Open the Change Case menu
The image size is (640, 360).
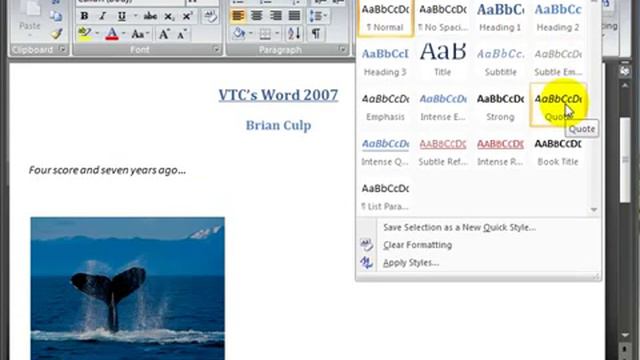coord(140,34)
